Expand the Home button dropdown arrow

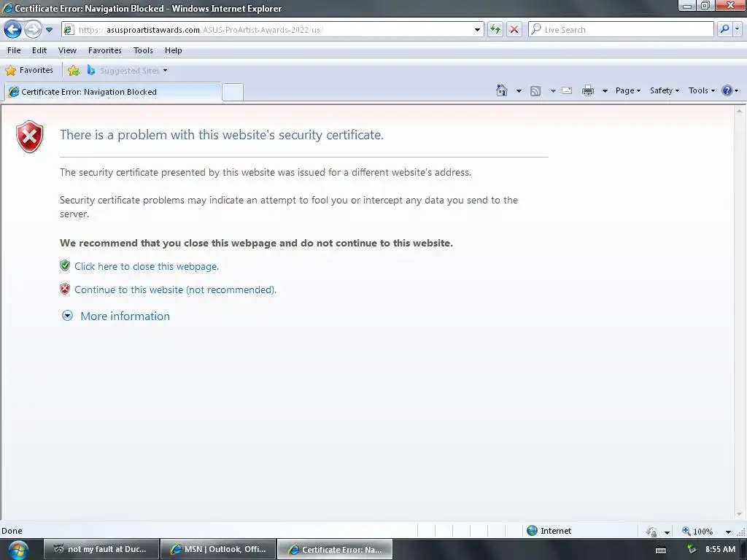point(519,90)
